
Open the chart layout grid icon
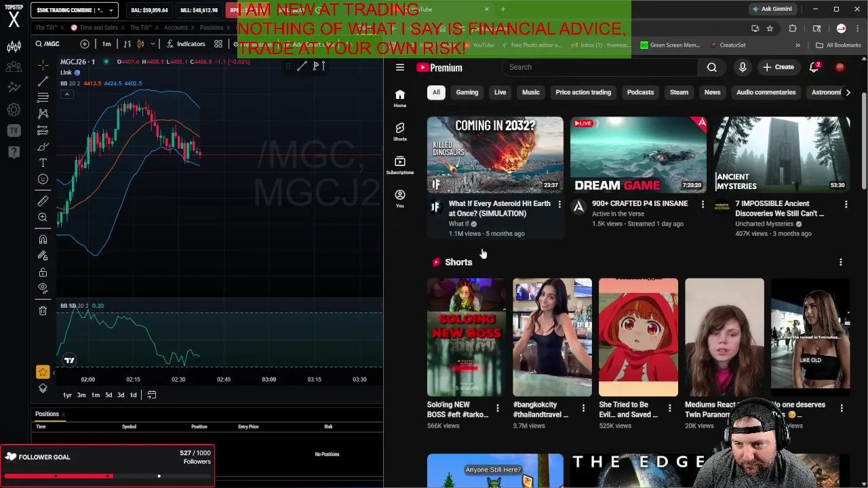218,44
